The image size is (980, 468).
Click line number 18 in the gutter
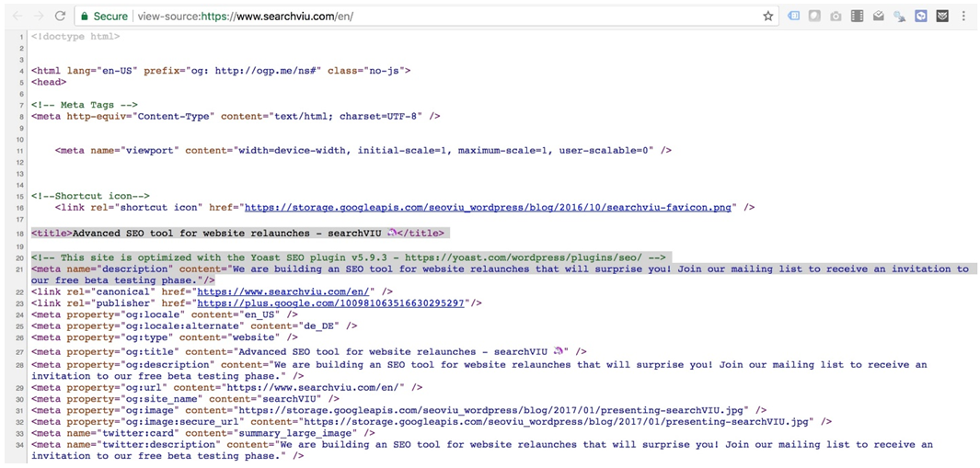19,234
